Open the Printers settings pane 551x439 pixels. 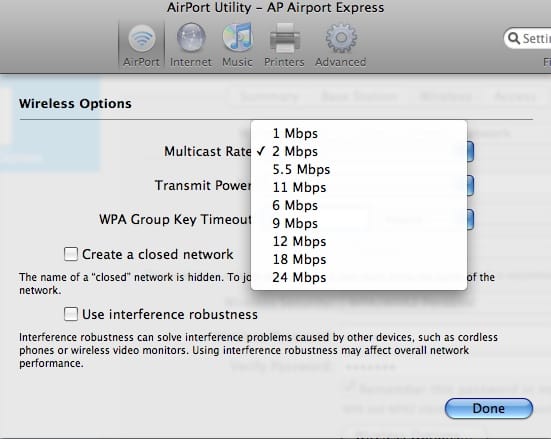coord(284,45)
